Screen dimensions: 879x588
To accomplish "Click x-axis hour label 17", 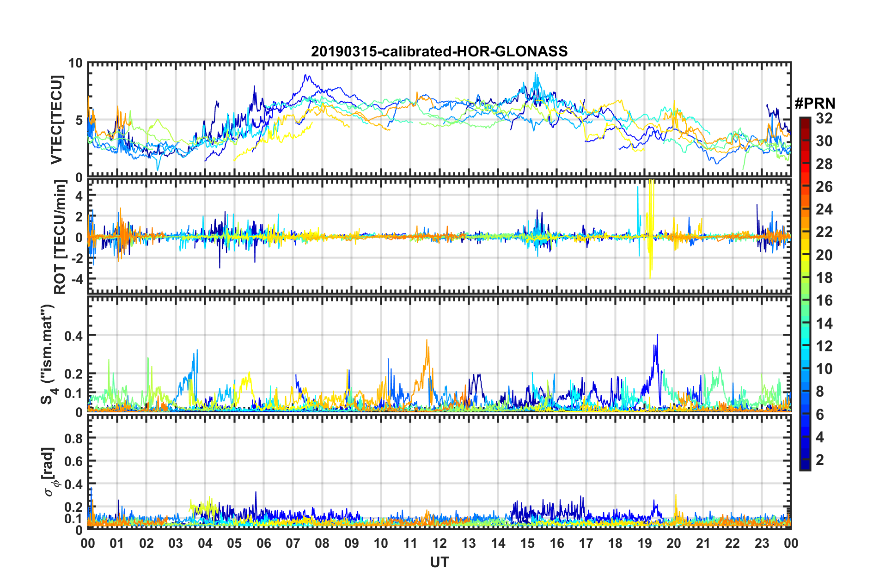I will 586,543.
